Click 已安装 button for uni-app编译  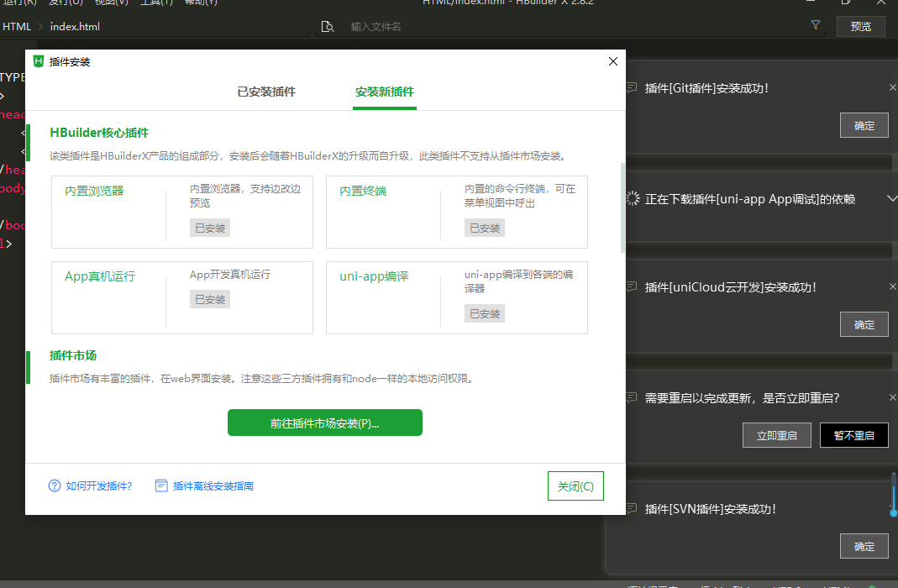coord(485,314)
